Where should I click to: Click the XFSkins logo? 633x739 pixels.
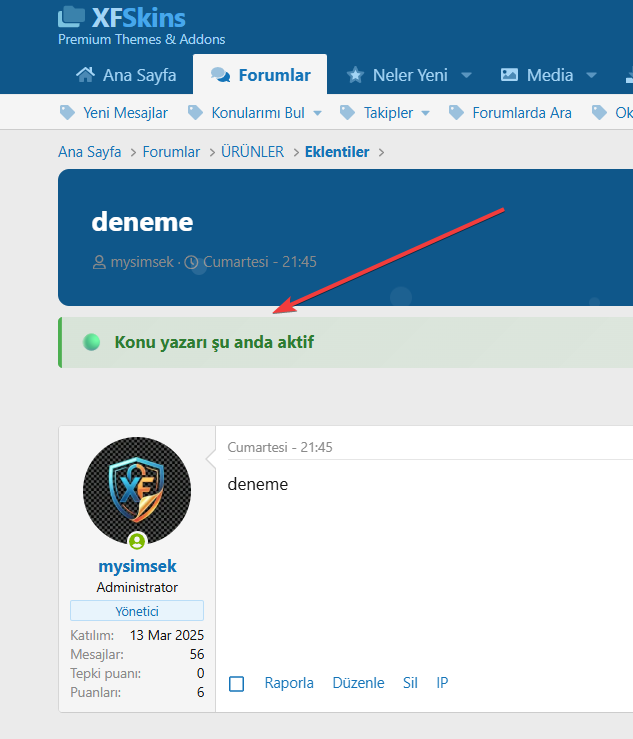tap(122, 18)
